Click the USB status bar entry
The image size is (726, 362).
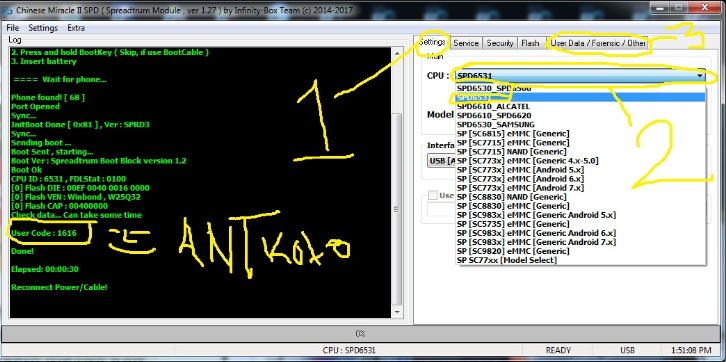coord(627,350)
